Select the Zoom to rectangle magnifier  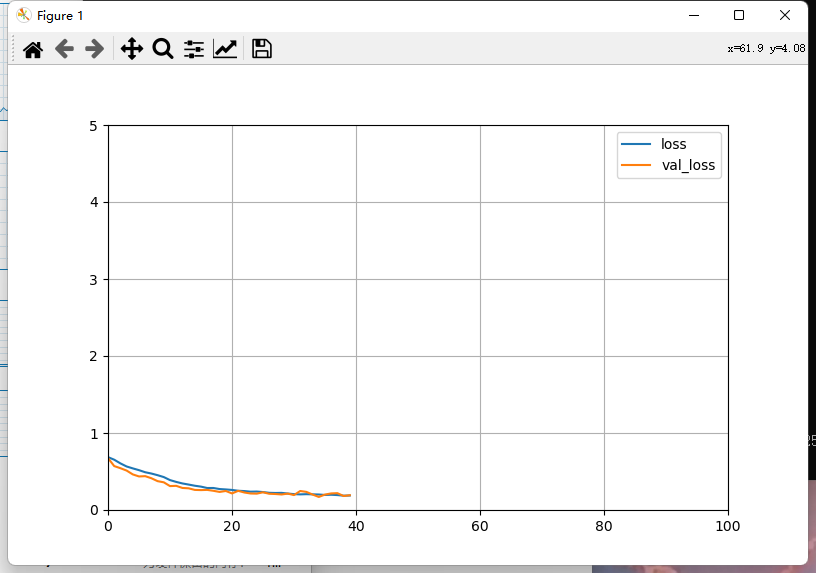pyautogui.click(x=162, y=49)
